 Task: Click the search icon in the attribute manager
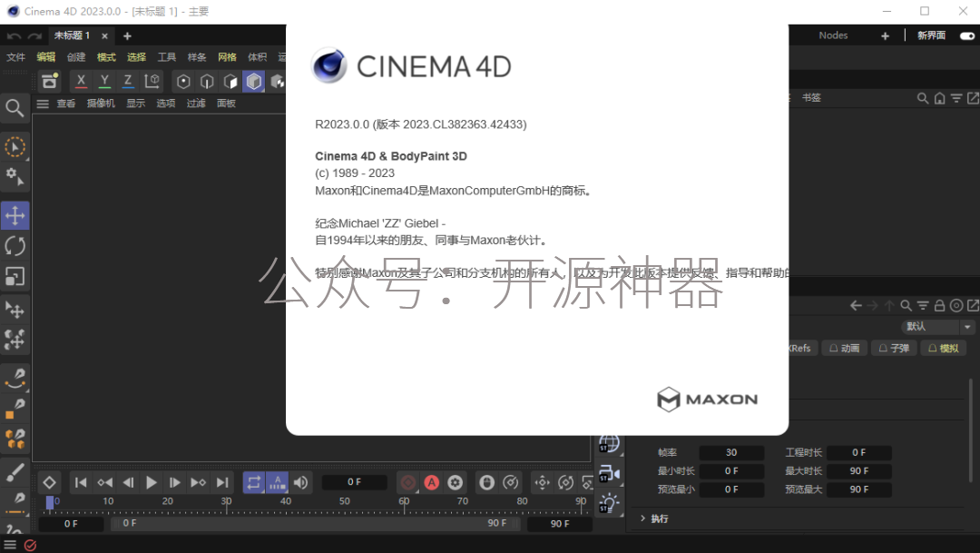[906, 305]
